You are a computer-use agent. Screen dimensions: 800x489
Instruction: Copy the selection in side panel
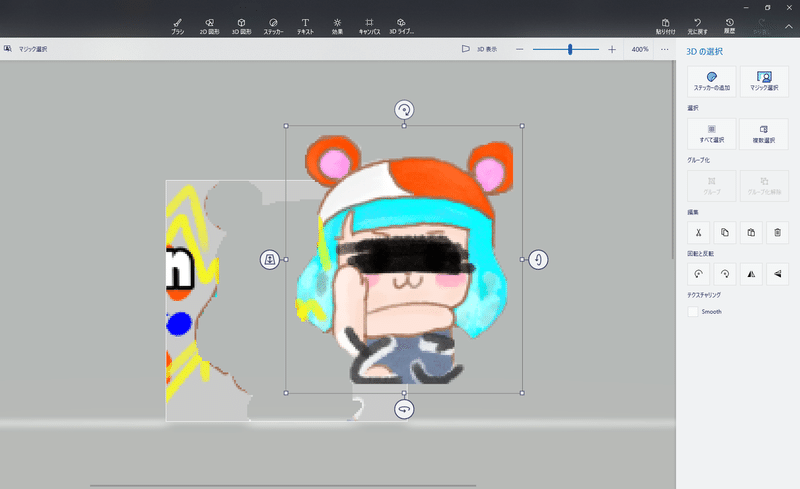pos(724,233)
